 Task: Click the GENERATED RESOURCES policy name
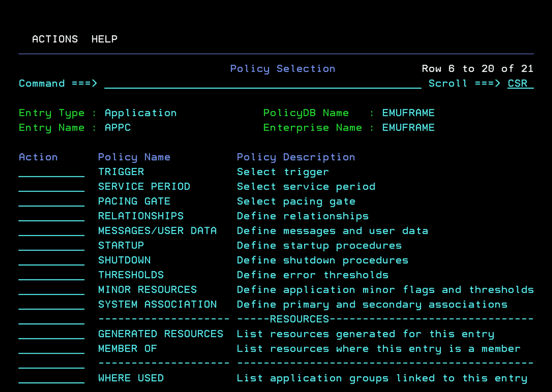(x=160, y=334)
